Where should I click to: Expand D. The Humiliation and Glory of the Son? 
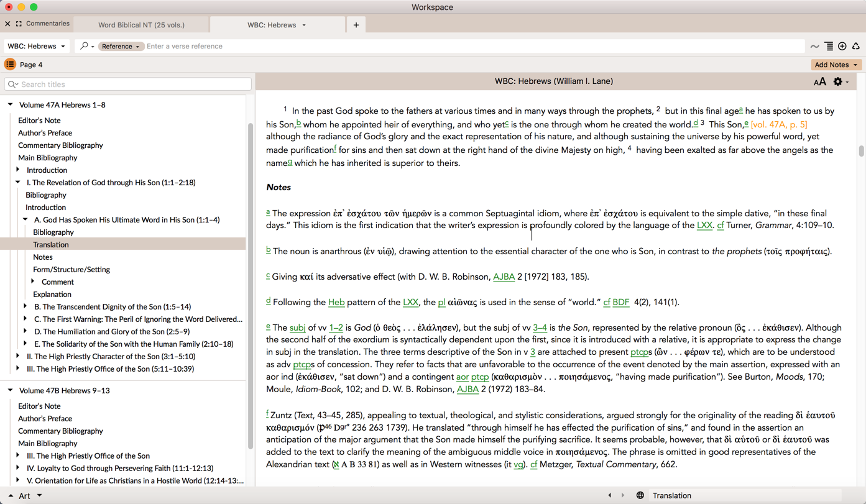coord(25,331)
